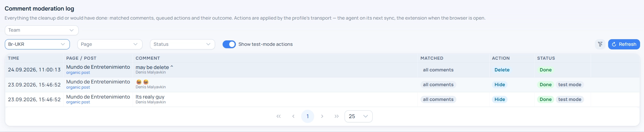Change rows per page from 25
Image resolution: width=644 pixels, height=132 pixels.
(x=358, y=116)
